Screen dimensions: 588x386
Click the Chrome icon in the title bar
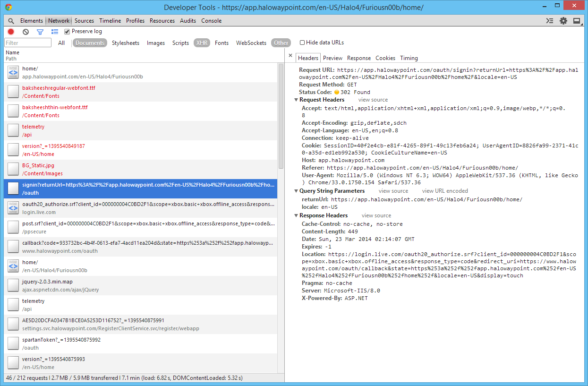coord(9,7)
